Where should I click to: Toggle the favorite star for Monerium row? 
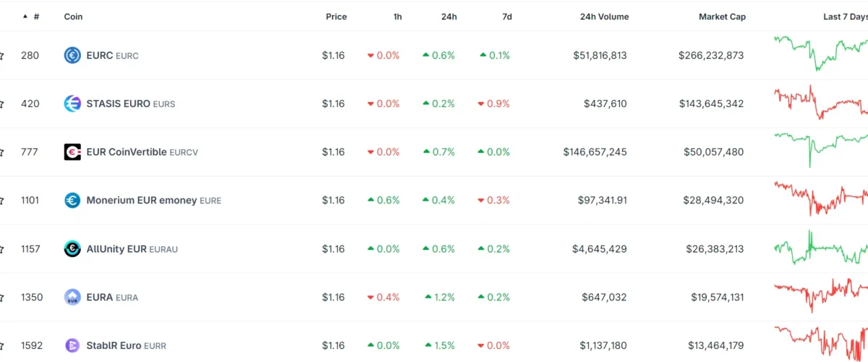pyautogui.click(x=1, y=201)
